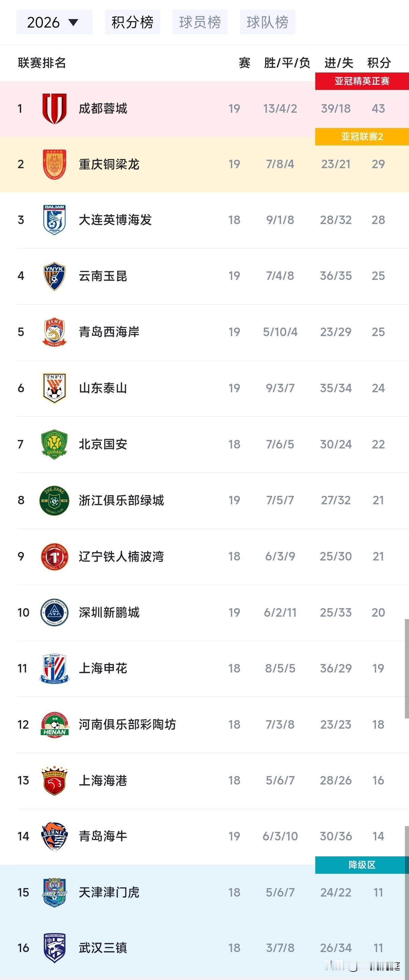Click the 降级区 teal label
Viewport: 409px width, 980px height.
[x=362, y=865]
